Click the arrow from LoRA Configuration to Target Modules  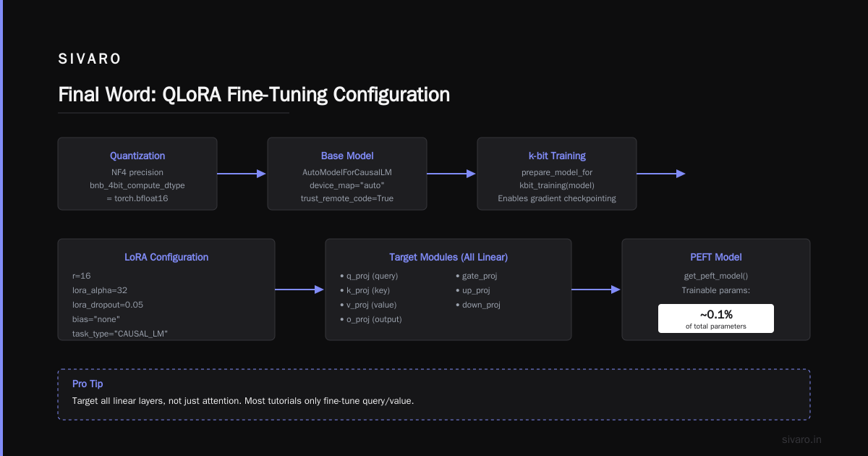[300, 290]
